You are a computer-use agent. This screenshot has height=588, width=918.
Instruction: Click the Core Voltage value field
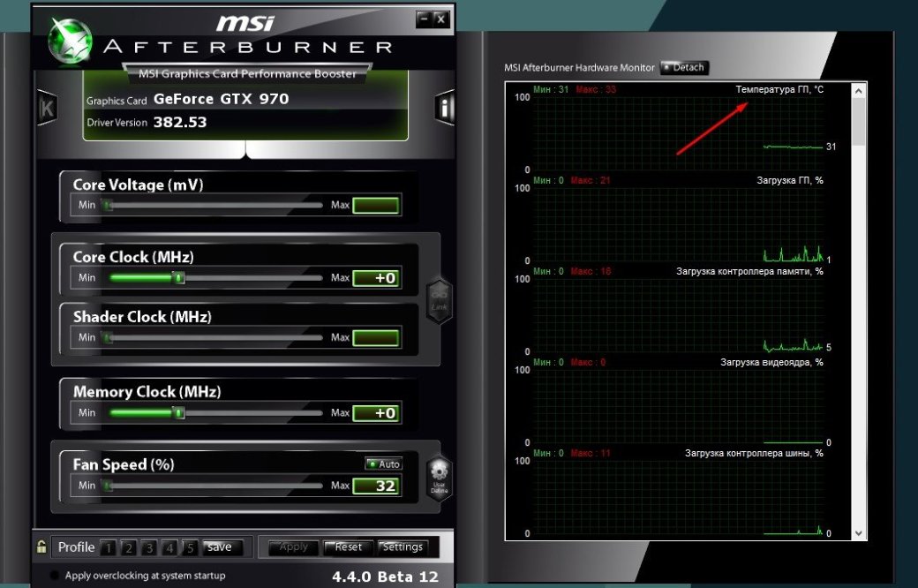376,206
